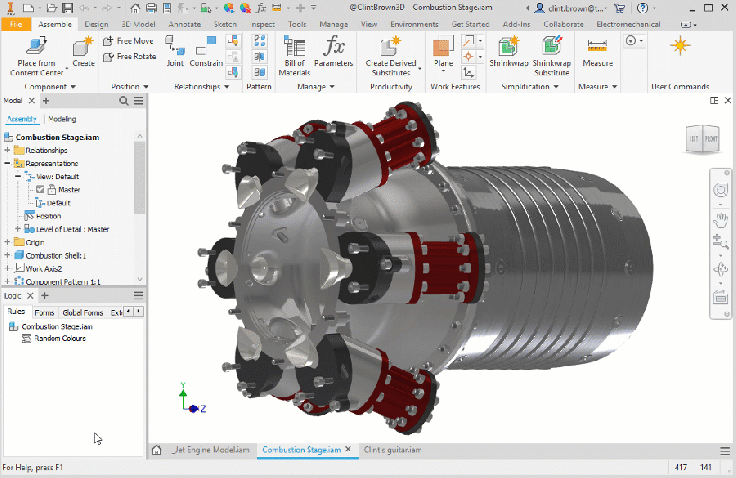Screen dimensions: 736x478
Task: Expand the Combustion Shell:1 component
Action: 8,255
